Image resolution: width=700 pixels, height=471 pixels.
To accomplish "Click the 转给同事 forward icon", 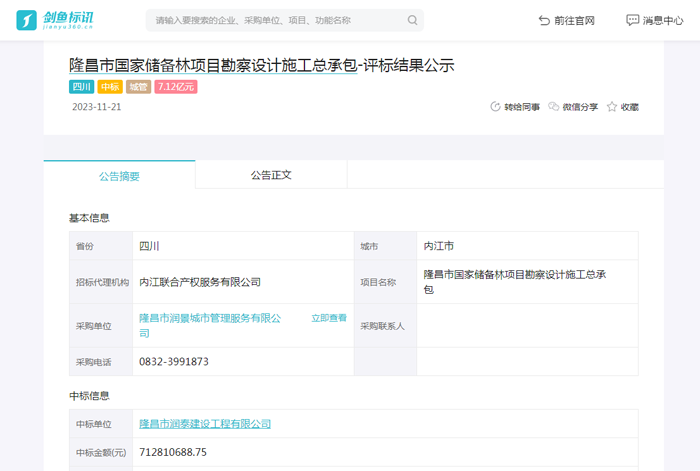I will tap(495, 107).
